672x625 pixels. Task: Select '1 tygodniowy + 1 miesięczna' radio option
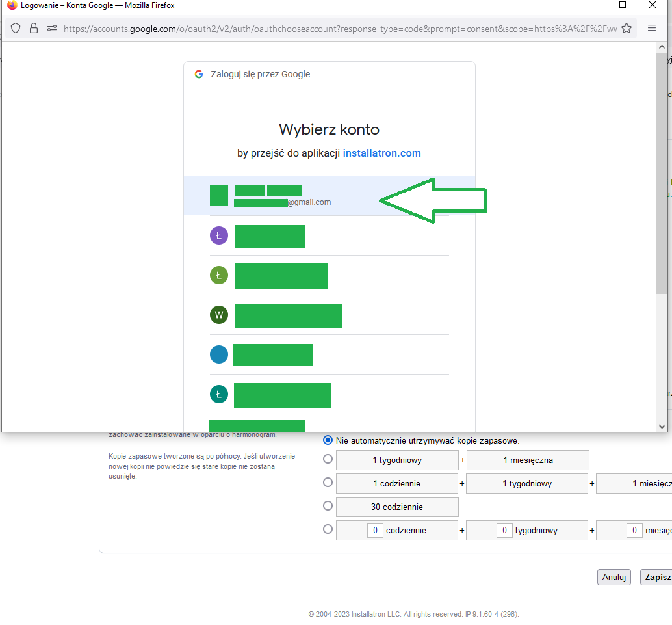click(328, 460)
